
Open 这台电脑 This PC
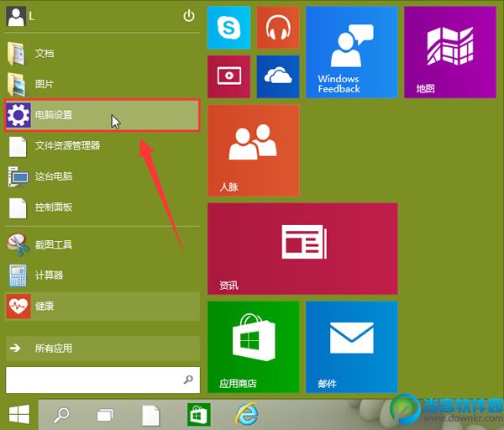102,176
